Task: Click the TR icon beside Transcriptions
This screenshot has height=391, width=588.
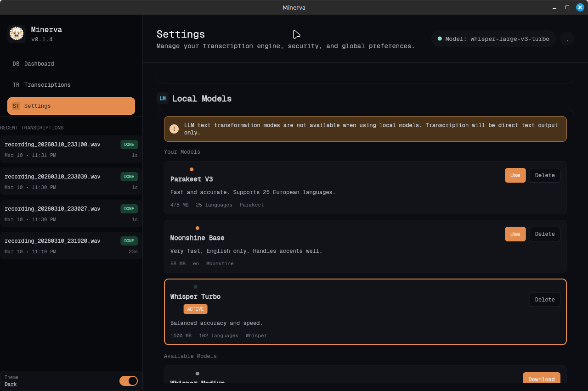Action: click(16, 84)
